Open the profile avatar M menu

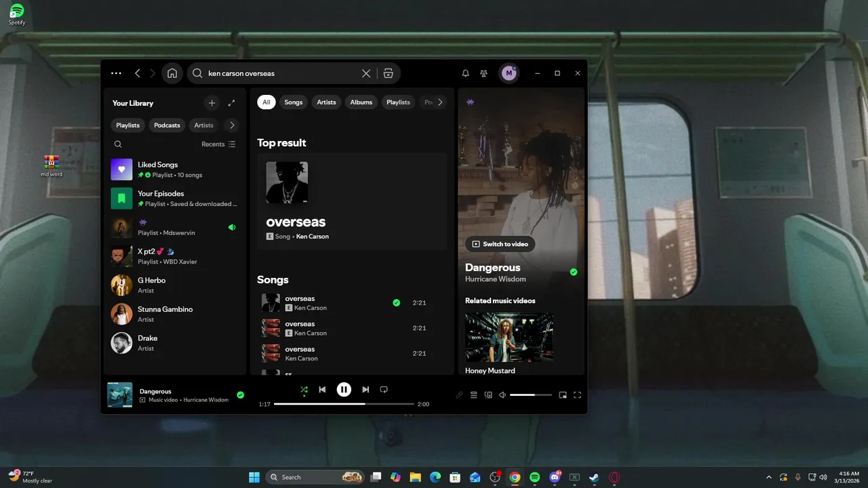click(509, 73)
